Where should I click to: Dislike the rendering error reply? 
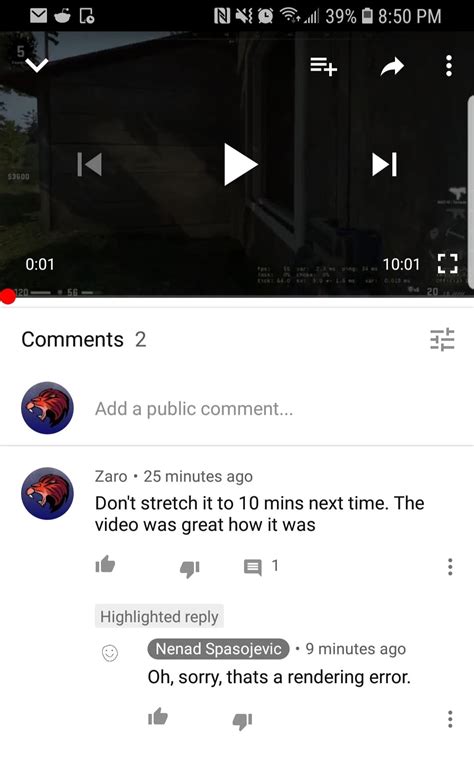(242, 720)
